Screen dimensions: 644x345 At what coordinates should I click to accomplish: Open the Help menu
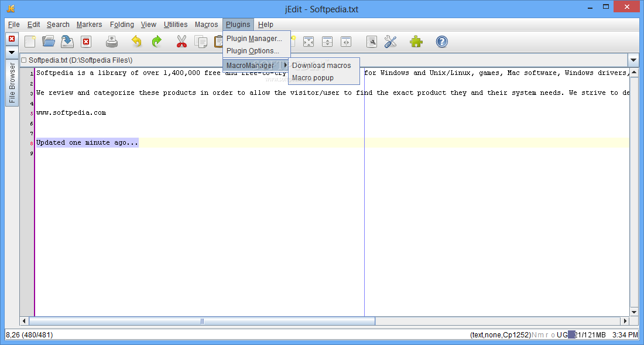point(265,24)
